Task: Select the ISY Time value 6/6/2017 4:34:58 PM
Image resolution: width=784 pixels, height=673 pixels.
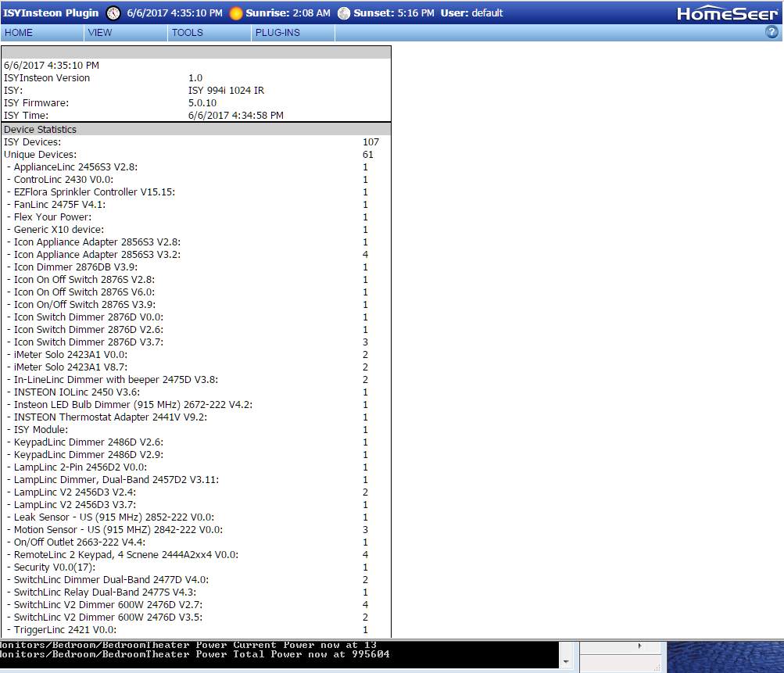Action: click(236, 116)
